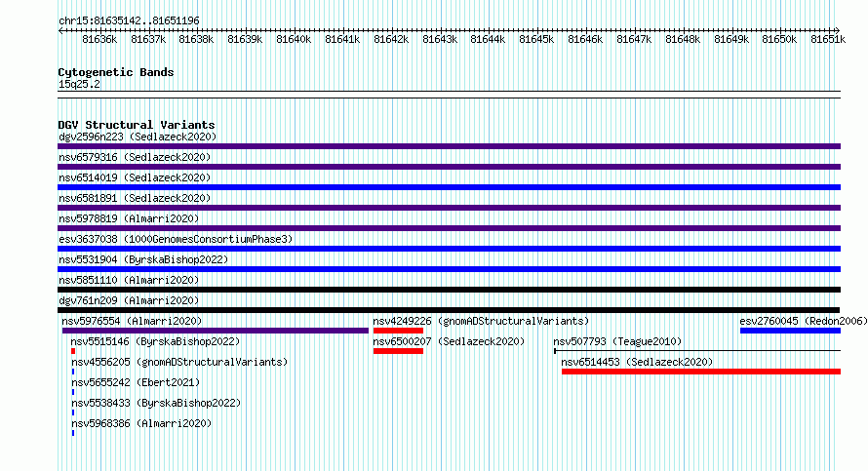This screenshot has width=868, height=471.
Task: Click black bar under nsv5851110
Action: click(449, 290)
